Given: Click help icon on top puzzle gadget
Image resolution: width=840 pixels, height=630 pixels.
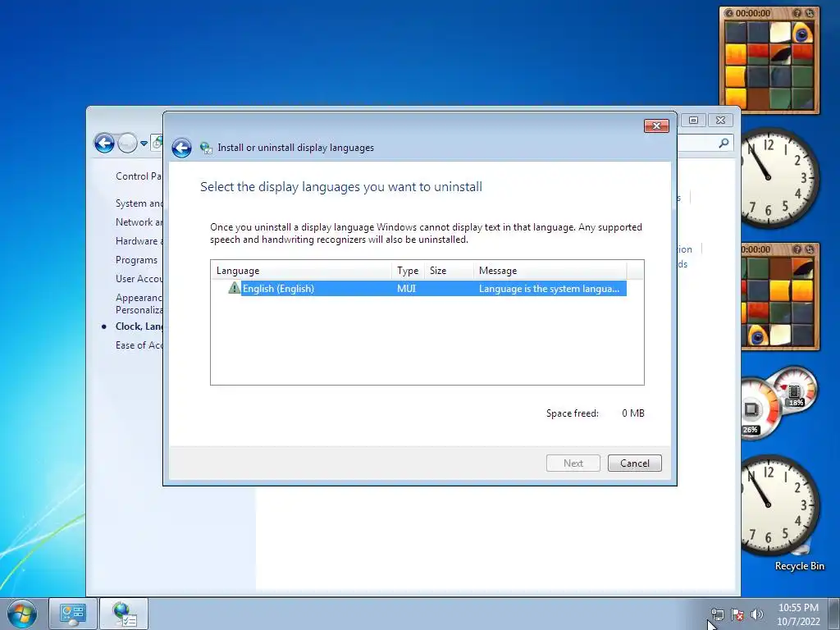Looking at the screenshot, I should point(797,13).
